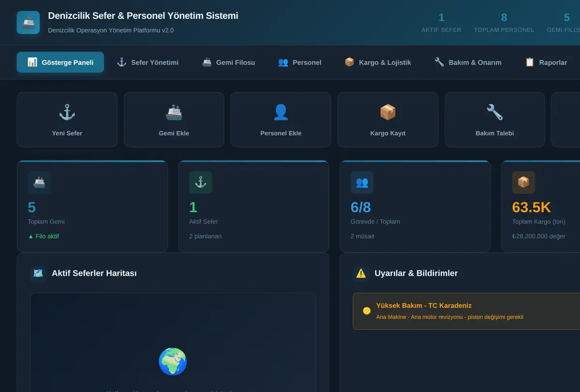Select the Kargo & Lojistik tab
This screenshot has height=392, width=580.
(x=377, y=62)
